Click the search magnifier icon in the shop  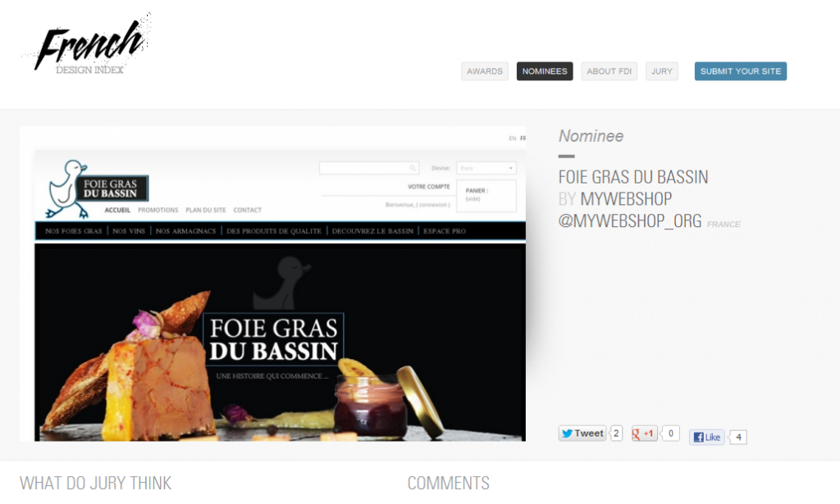[413, 168]
